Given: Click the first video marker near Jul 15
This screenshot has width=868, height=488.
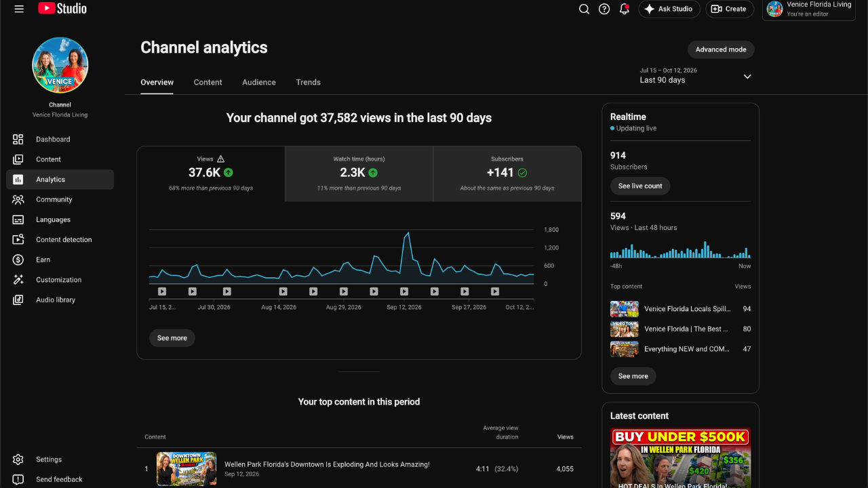Looking at the screenshot, I should pos(162,291).
